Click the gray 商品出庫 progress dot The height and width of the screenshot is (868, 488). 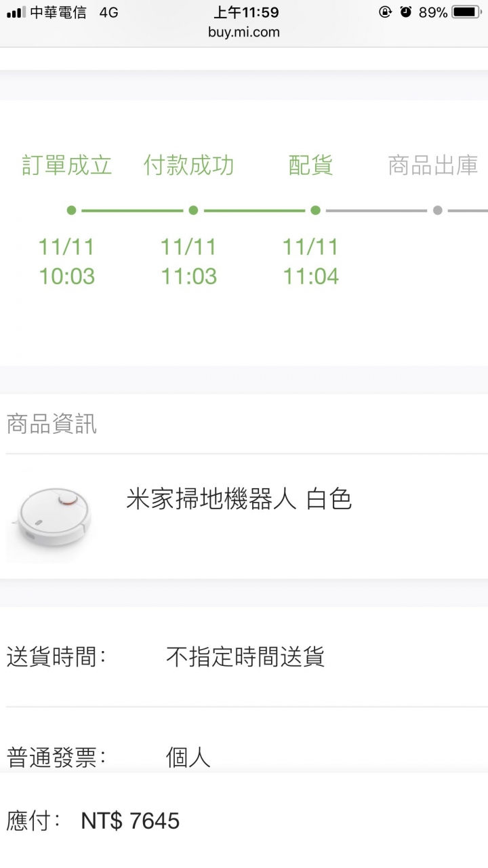437,210
